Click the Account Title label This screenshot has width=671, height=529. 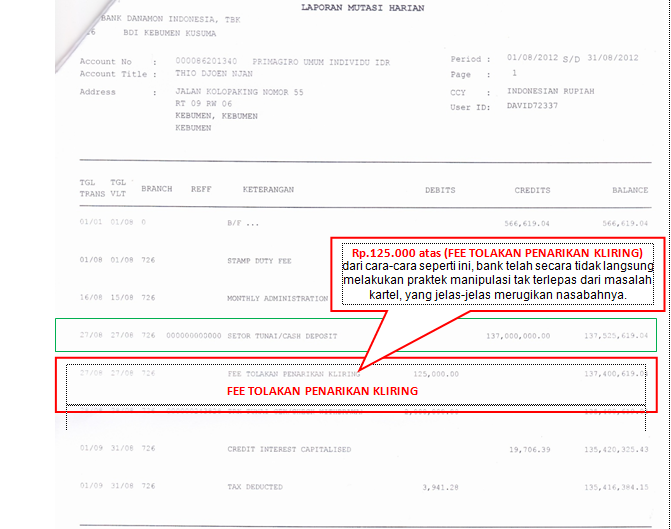click(x=113, y=74)
